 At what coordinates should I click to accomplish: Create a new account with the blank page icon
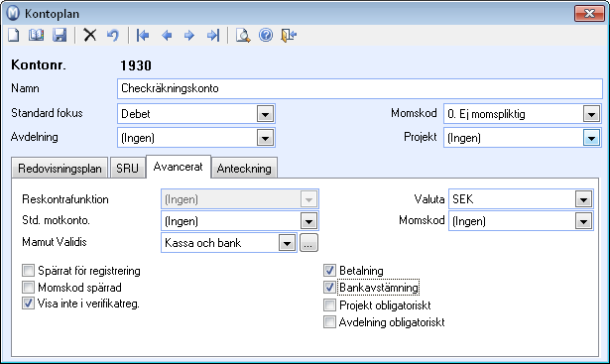click(14, 36)
